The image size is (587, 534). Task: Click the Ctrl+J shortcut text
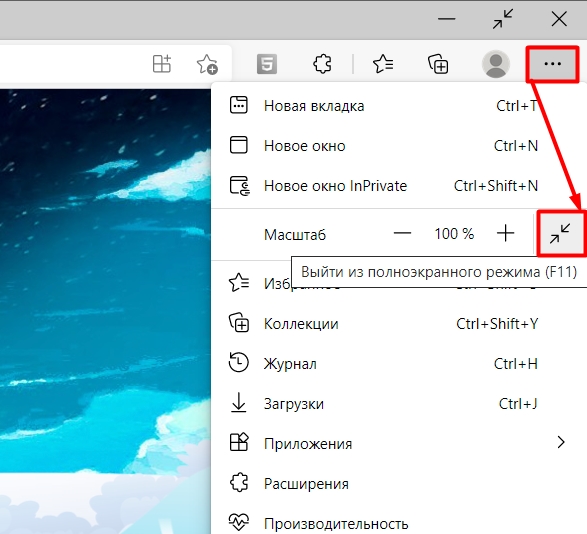click(x=518, y=404)
